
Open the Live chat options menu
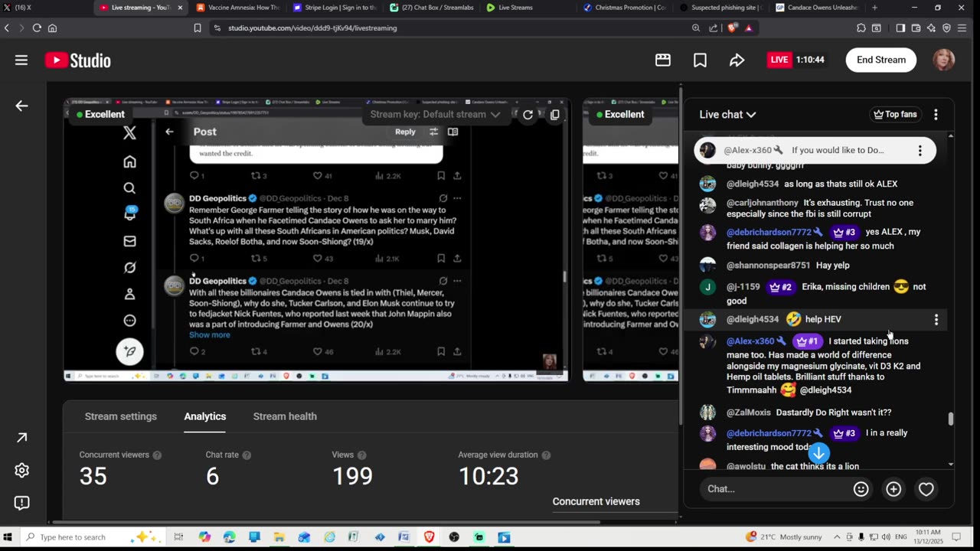click(x=936, y=115)
